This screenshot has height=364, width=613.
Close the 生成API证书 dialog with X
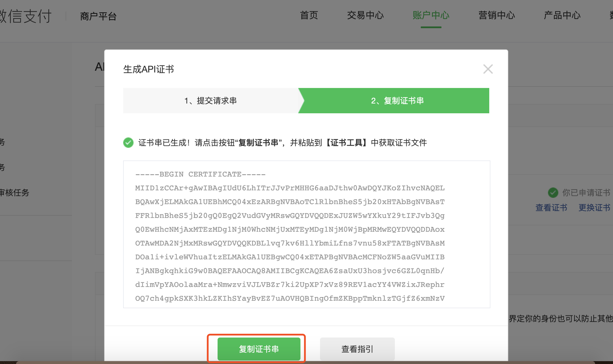click(488, 69)
